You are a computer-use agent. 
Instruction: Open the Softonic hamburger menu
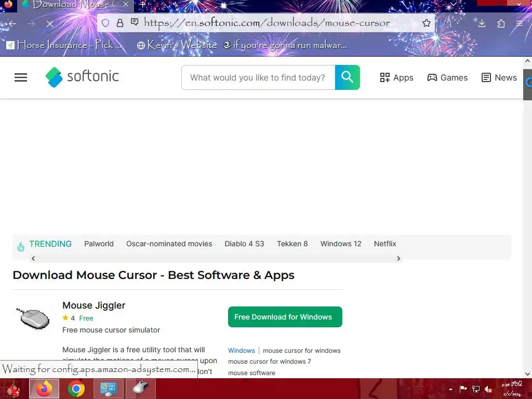[21, 77]
